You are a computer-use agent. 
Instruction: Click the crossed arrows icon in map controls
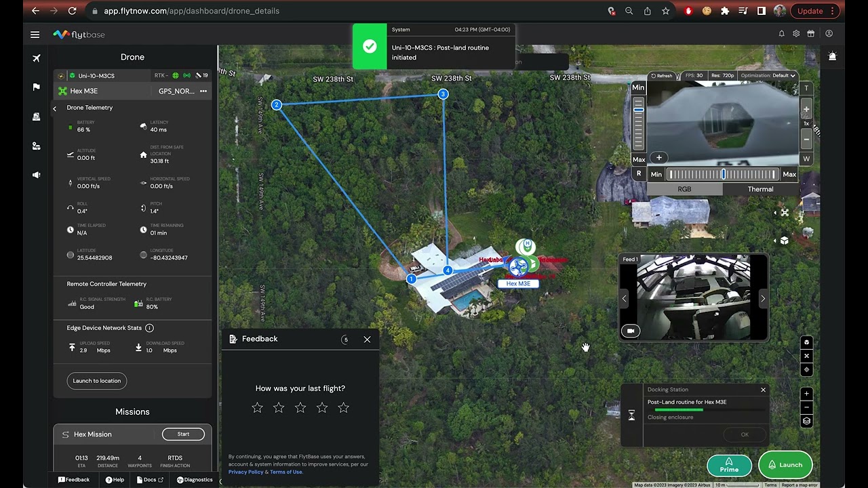[x=806, y=356]
